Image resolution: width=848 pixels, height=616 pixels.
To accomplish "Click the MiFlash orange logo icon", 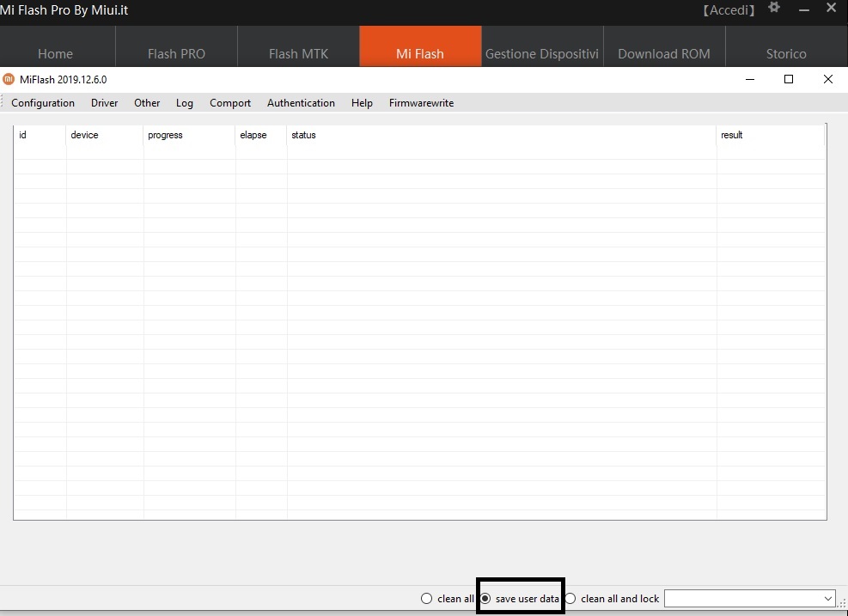I will (8, 80).
